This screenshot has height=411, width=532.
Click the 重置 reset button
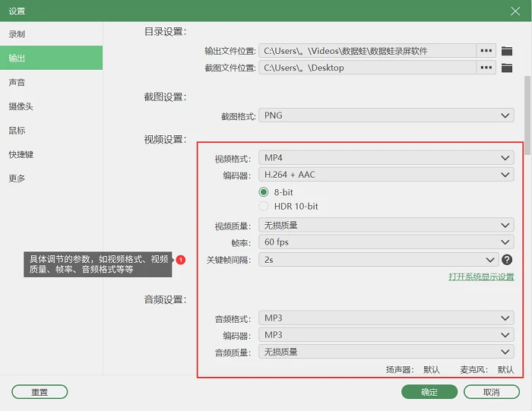coord(40,392)
